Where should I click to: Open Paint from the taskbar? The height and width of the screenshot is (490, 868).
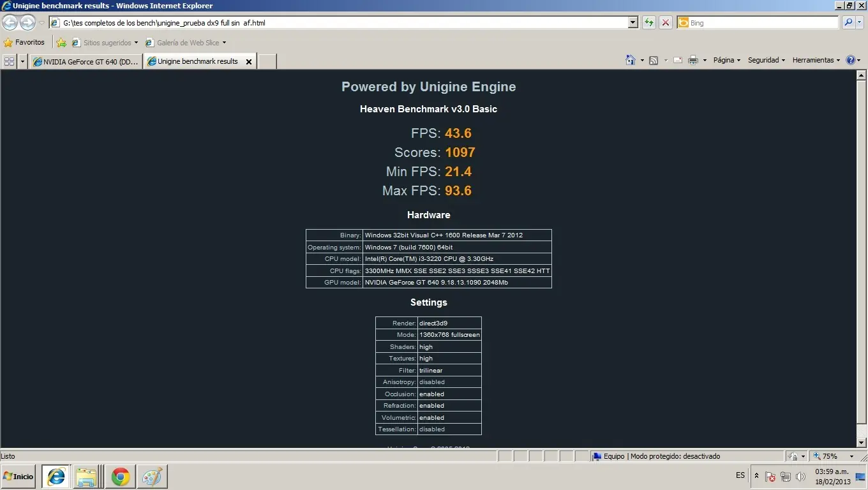(x=152, y=477)
